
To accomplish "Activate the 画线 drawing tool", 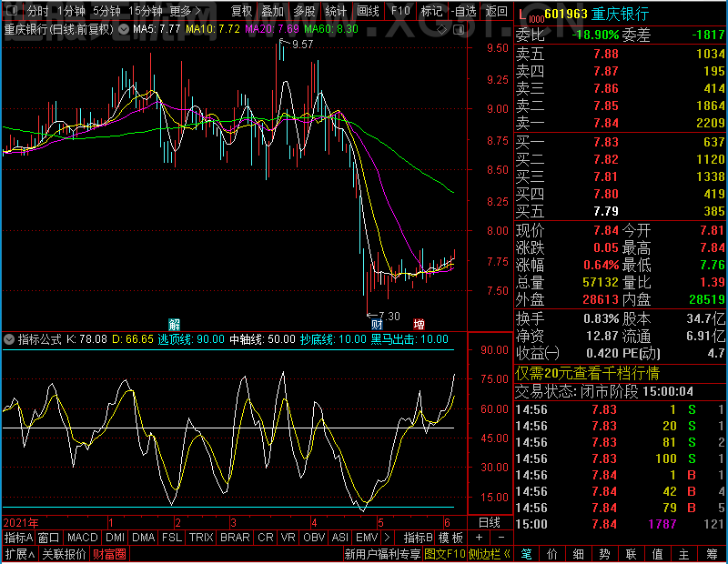I will (368, 11).
